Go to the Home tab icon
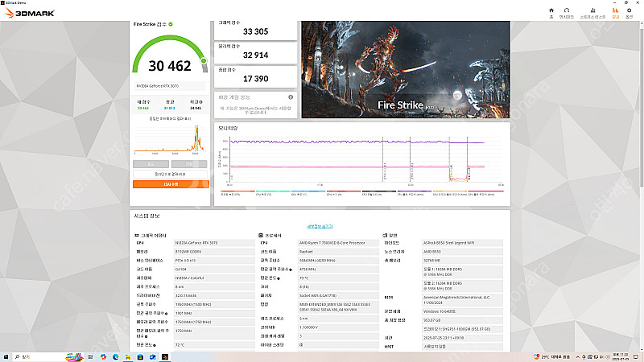The image size is (644, 362). pyautogui.click(x=551, y=13)
